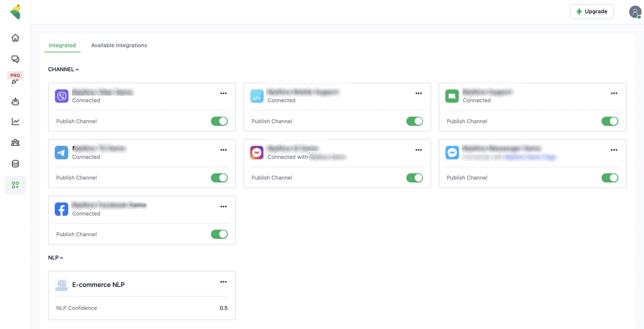Click the bot builder robot icon

pos(15,102)
